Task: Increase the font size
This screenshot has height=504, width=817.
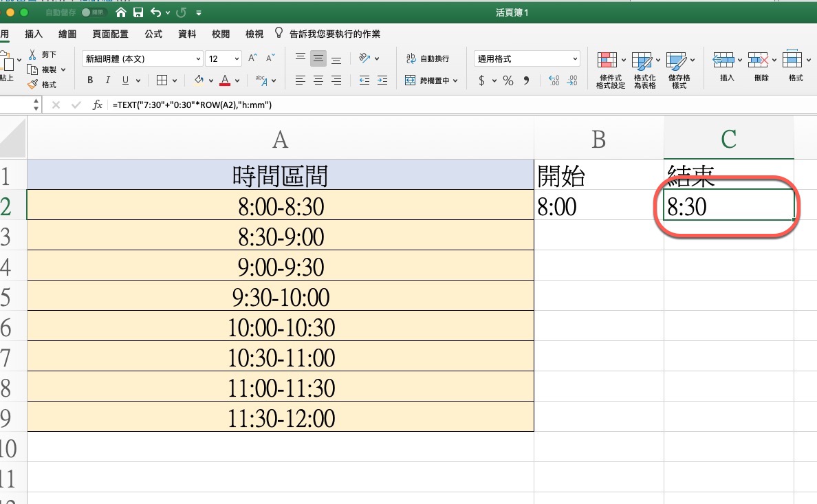Action: 252,58
